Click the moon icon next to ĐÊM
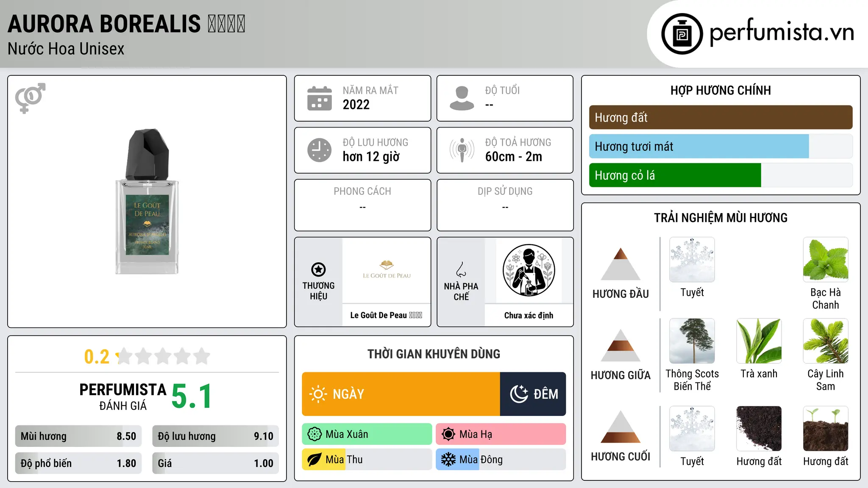The height and width of the screenshot is (488, 868). 519,394
